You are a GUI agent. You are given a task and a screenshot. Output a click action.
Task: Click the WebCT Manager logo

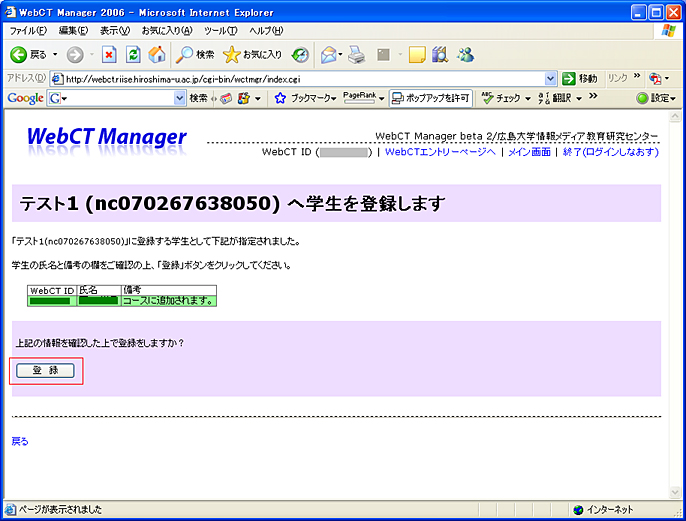107,139
